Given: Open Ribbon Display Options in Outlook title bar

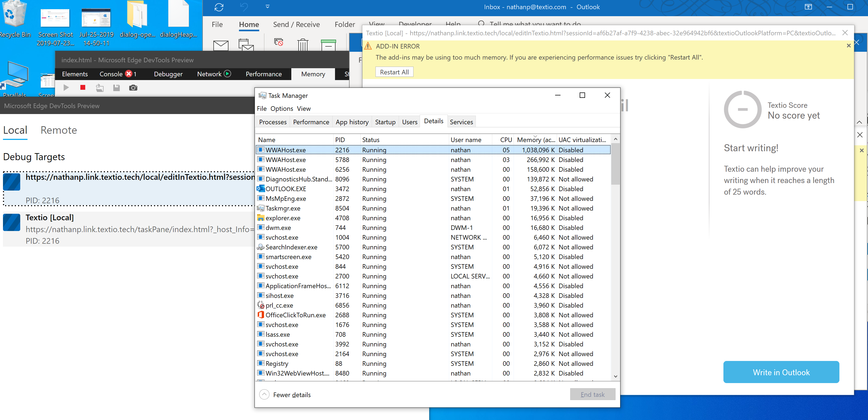Looking at the screenshot, I should pos(808,7).
